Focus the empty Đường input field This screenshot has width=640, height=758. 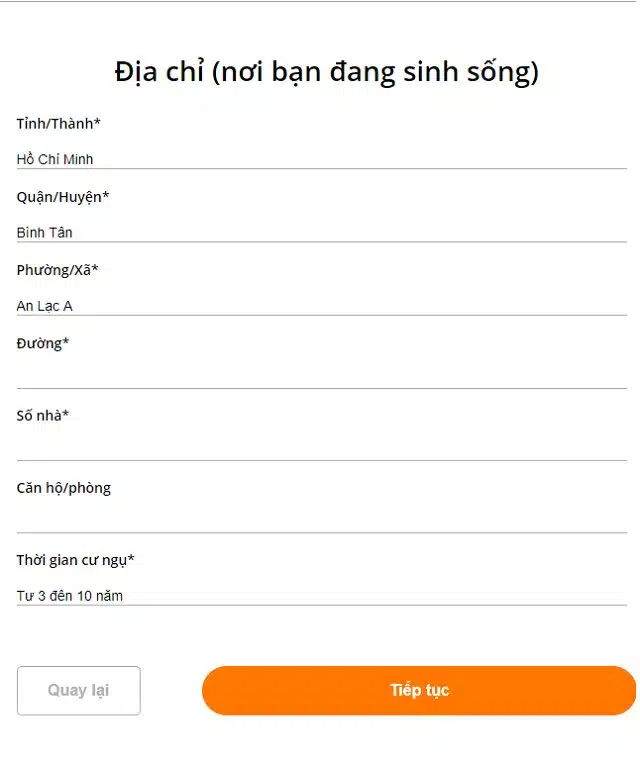320,375
